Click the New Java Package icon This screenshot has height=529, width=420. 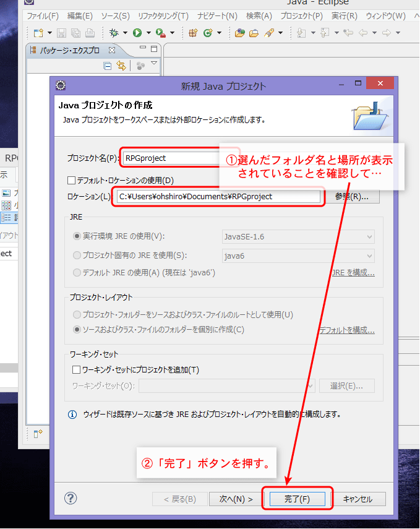click(x=194, y=33)
